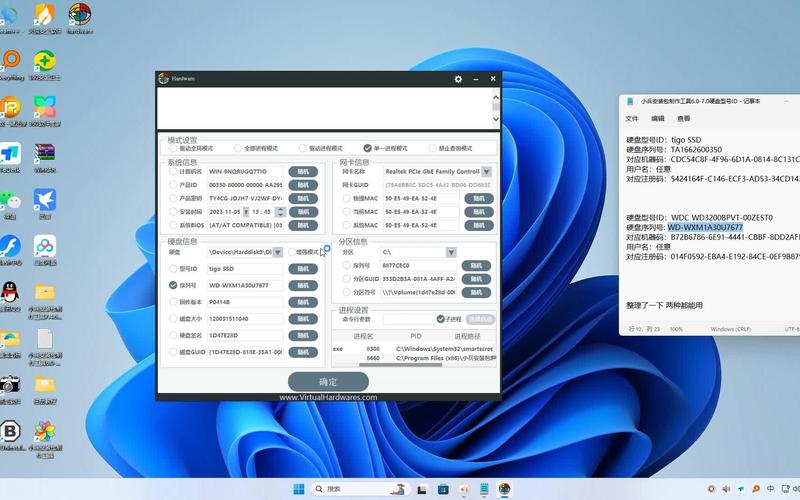Select the 驱动全局模式 radio option
The image size is (800, 500).
tap(173, 148)
